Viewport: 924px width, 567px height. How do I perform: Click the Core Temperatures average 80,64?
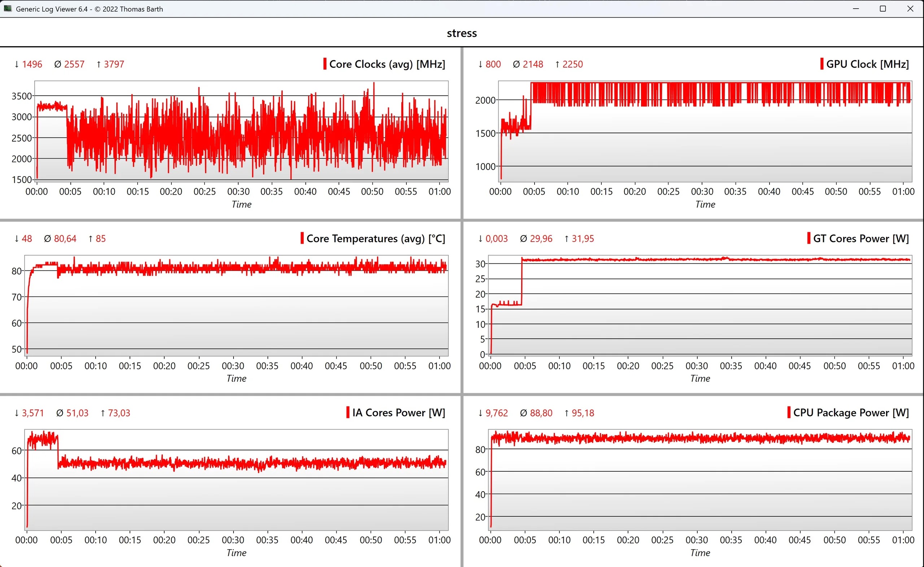tap(65, 239)
